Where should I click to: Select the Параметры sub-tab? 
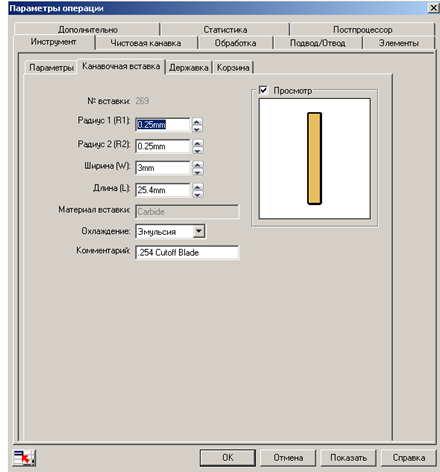point(51,68)
